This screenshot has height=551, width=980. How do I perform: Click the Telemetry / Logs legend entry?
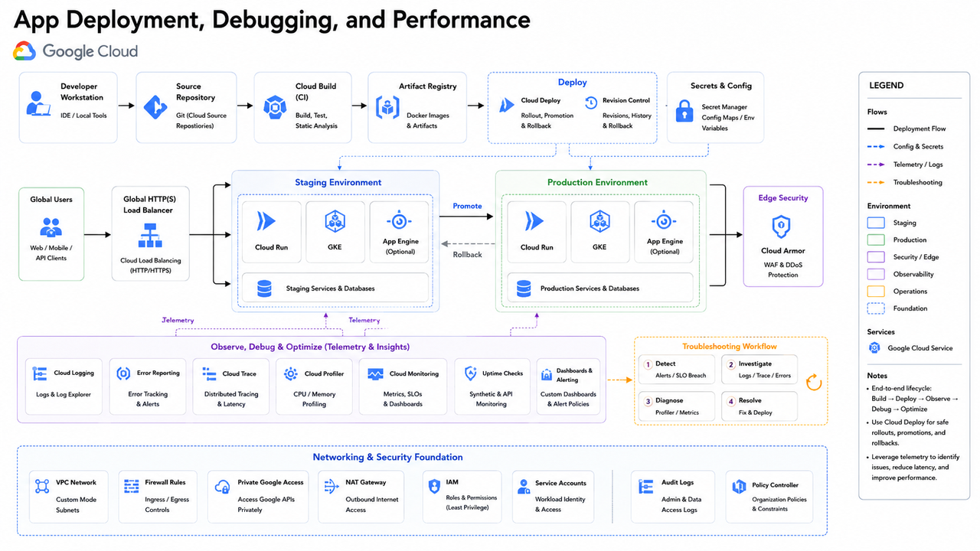[x=905, y=165]
